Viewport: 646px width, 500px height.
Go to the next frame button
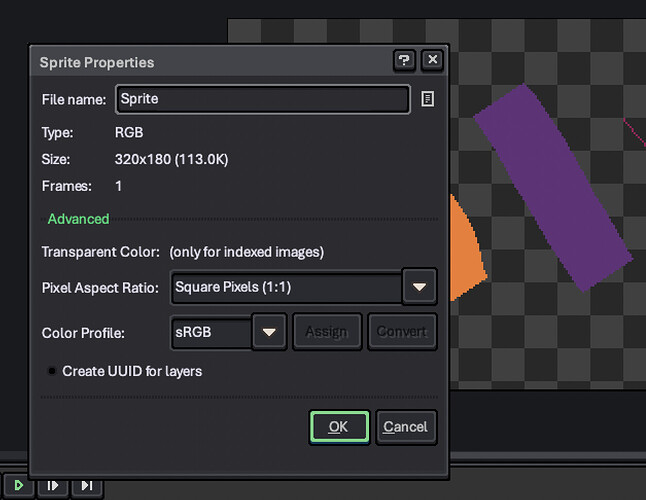pyautogui.click(x=53, y=486)
